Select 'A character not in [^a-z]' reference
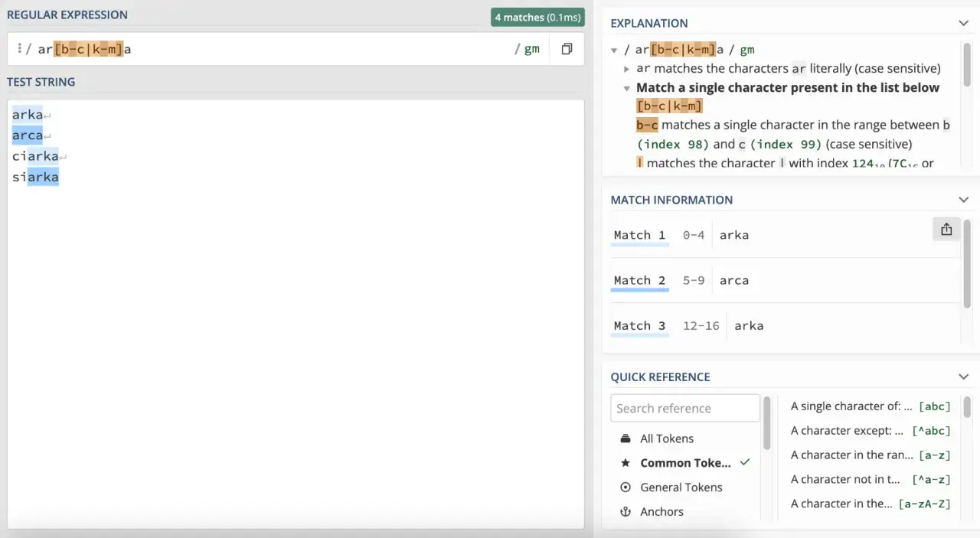 (x=871, y=480)
